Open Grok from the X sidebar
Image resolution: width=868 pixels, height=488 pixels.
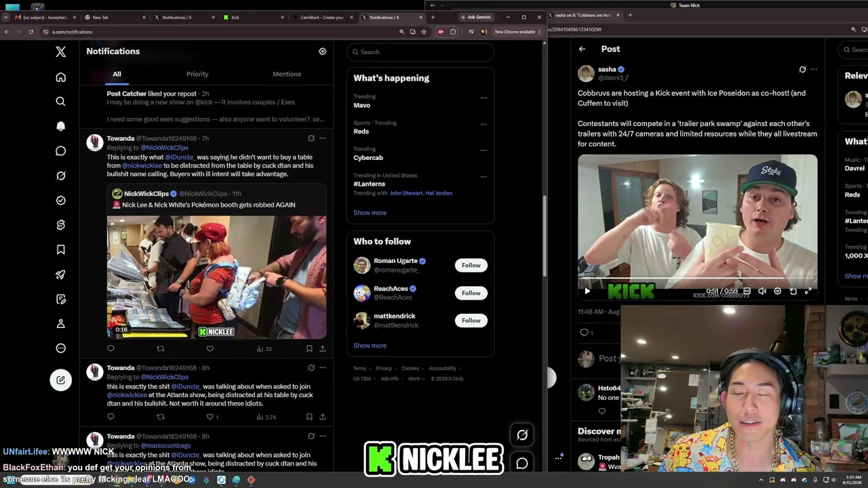point(60,176)
